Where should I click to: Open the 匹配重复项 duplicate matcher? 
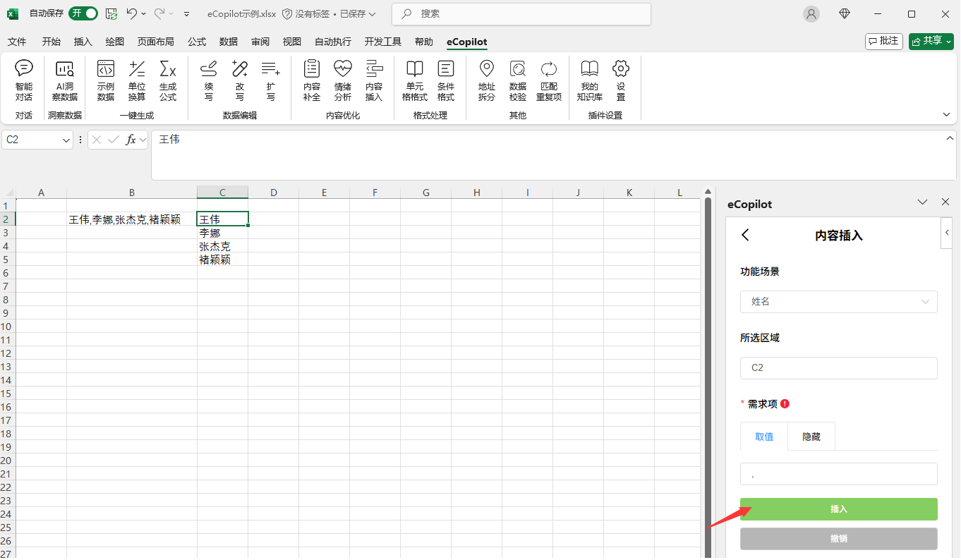(x=549, y=80)
